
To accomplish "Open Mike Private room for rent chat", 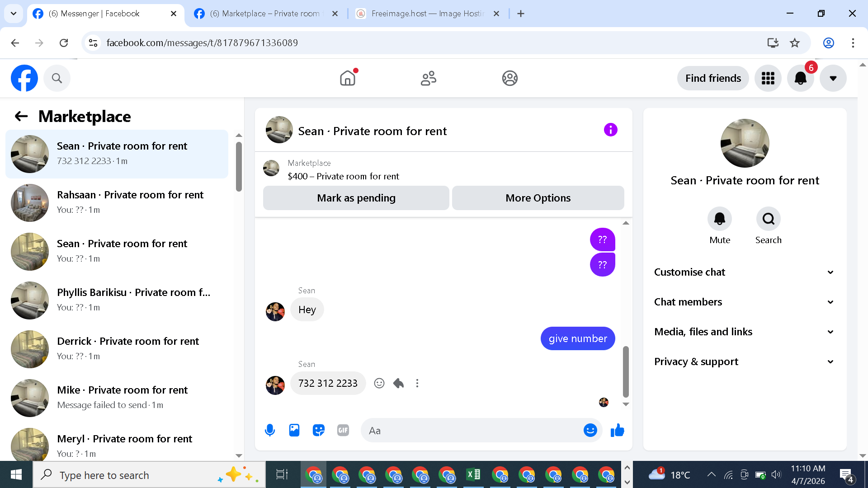I will [x=117, y=398].
